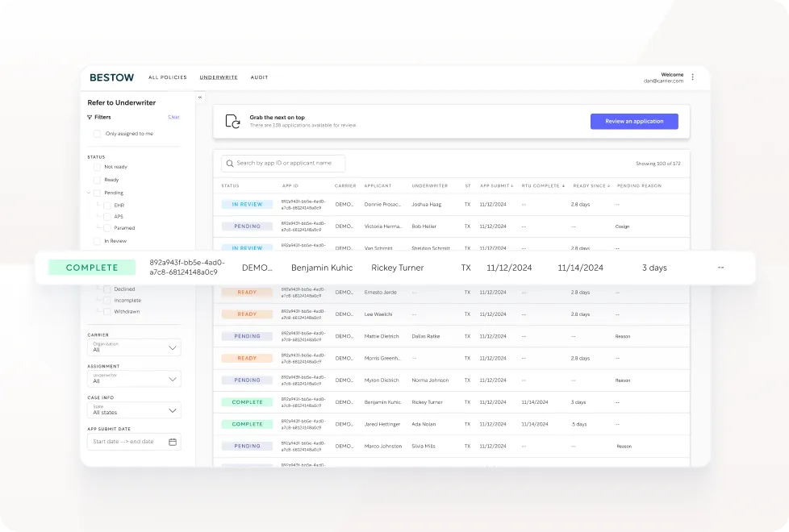Check the Not ready status filter
The width and height of the screenshot is (789, 532).
(97, 167)
